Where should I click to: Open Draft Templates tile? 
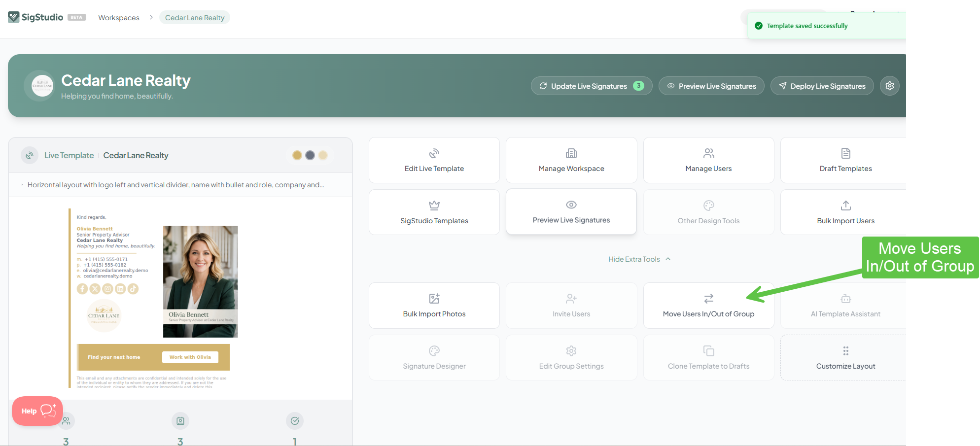(843, 160)
